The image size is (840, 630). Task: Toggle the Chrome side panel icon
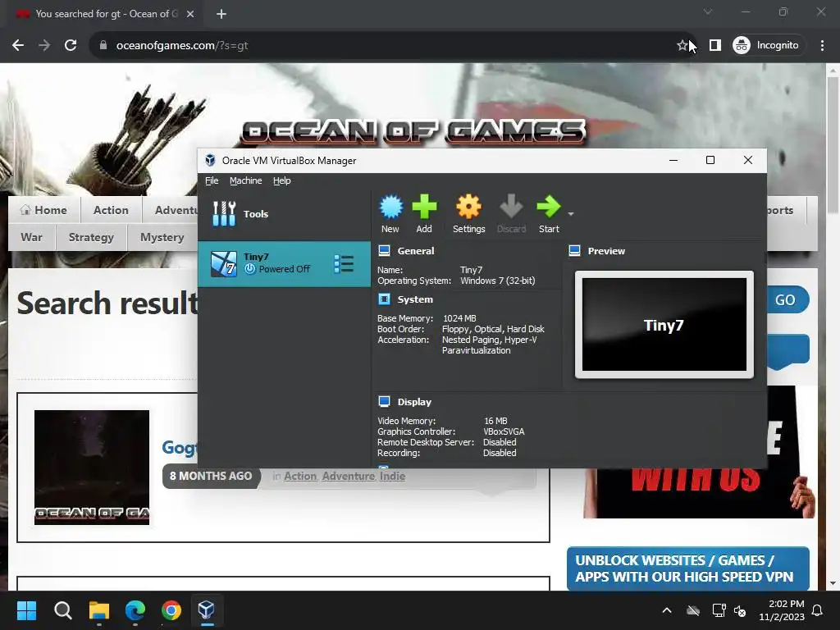(x=714, y=46)
